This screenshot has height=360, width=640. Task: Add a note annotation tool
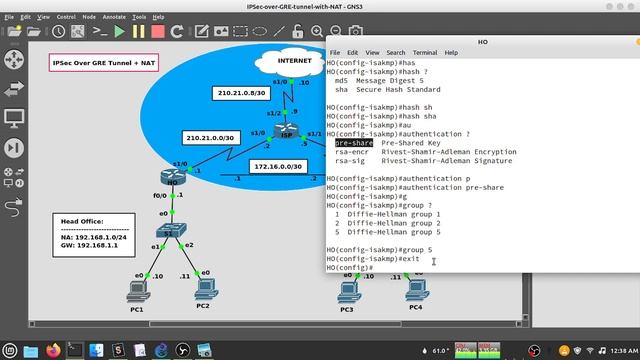pos(201,31)
